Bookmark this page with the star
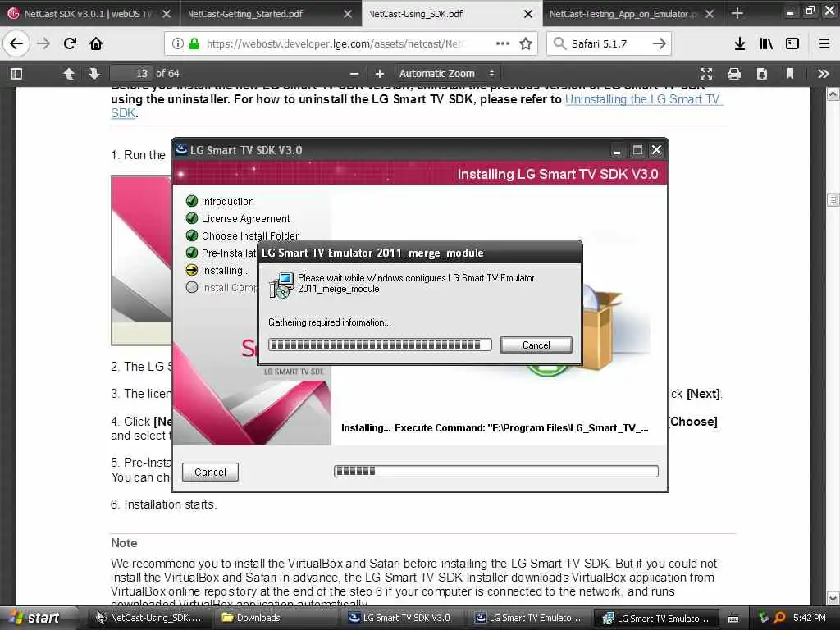The width and height of the screenshot is (840, 630). pos(526,43)
